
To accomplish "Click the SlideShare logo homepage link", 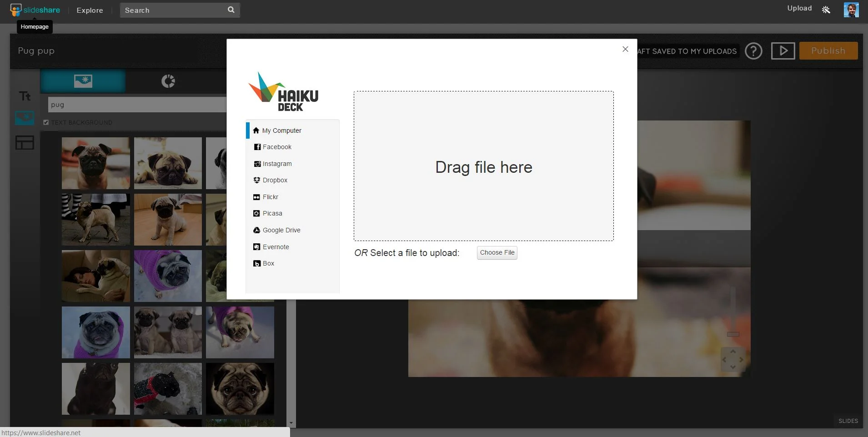I will coord(35,10).
